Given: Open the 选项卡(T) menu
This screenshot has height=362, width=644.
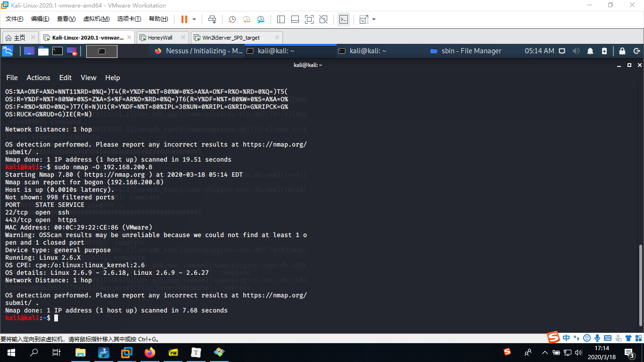Looking at the screenshot, I should 129,19.
